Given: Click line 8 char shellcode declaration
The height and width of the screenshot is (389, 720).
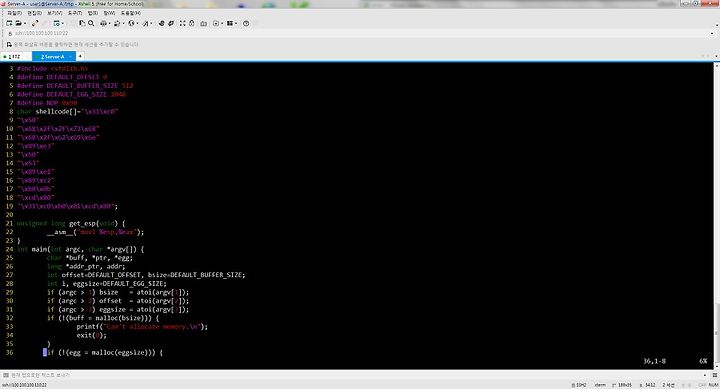Looking at the screenshot, I should (68, 112).
